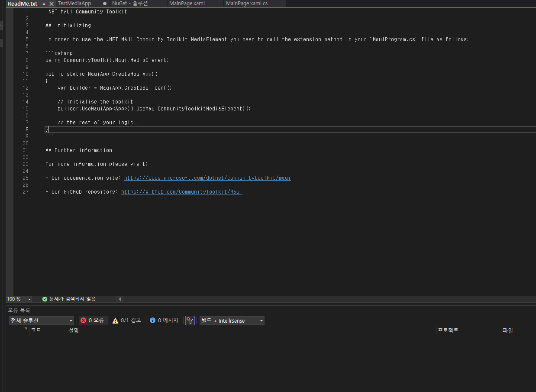Click the '.NET MAUI Community Toolkit' title line
The image size is (536, 392).
(86, 12)
